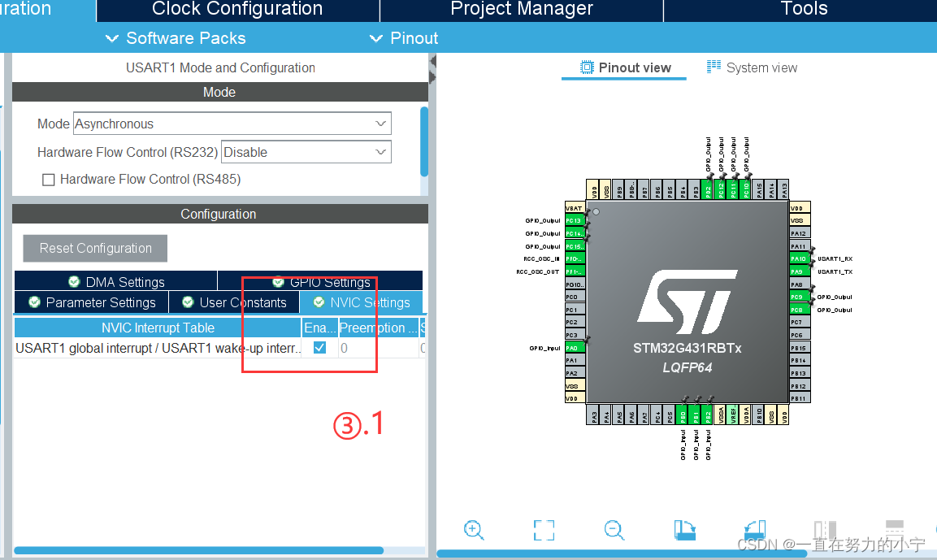The height and width of the screenshot is (560, 937).
Task: Select pin PB15 on the chip's right side
Action: point(800,348)
